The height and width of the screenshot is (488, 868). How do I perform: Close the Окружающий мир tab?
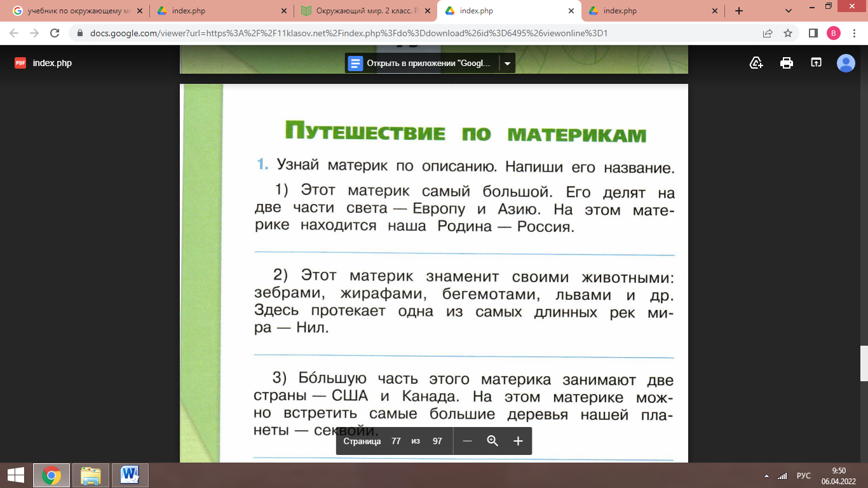pos(426,11)
